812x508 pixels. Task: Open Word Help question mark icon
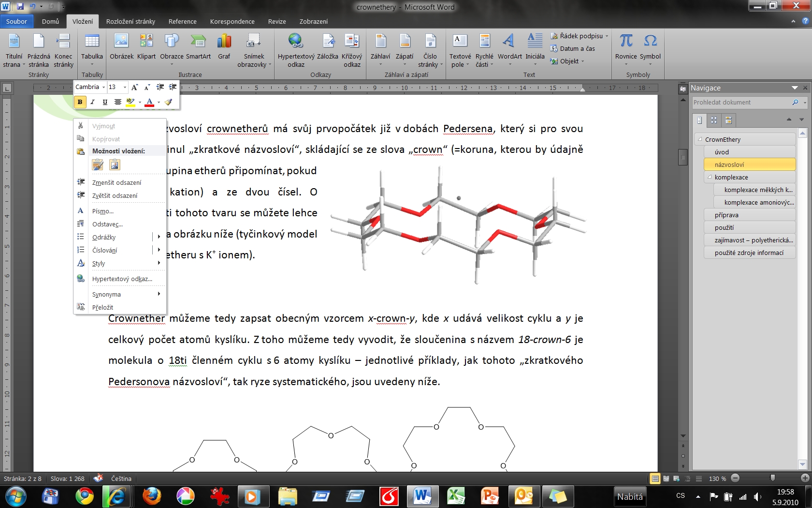(x=805, y=21)
